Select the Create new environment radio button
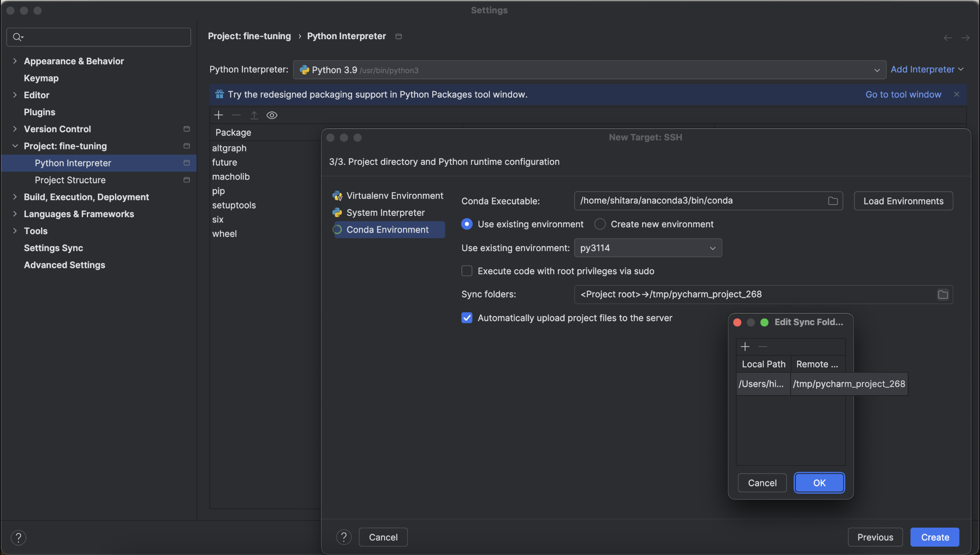Screen dimensions: 980x555 [600, 224]
